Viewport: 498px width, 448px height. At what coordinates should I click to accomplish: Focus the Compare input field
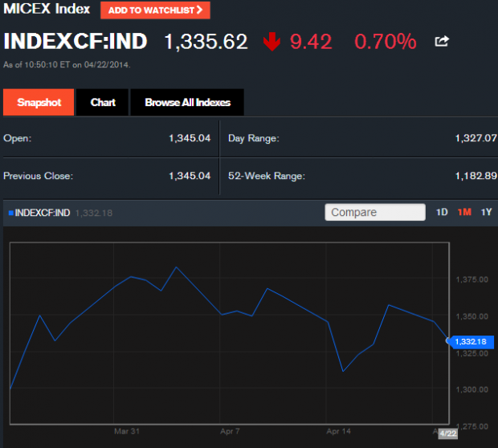(375, 213)
